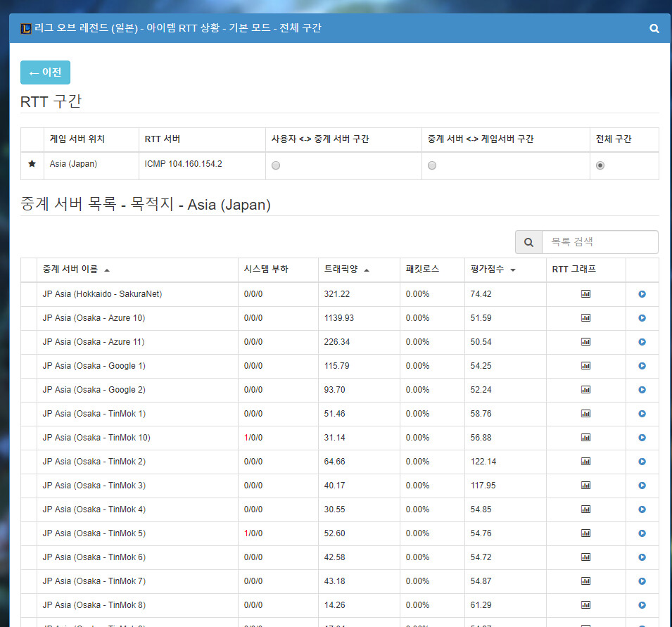
Task: Click the search button beside 목록 검색
Action: click(528, 242)
